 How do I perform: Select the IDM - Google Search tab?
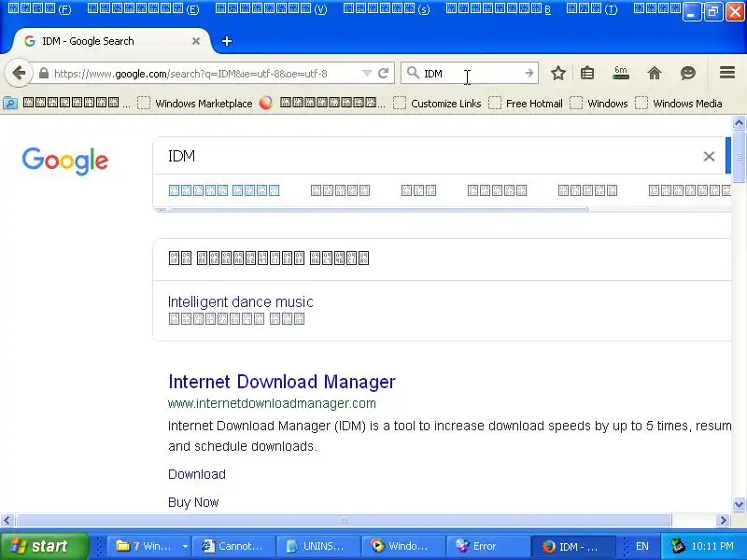tap(110, 41)
